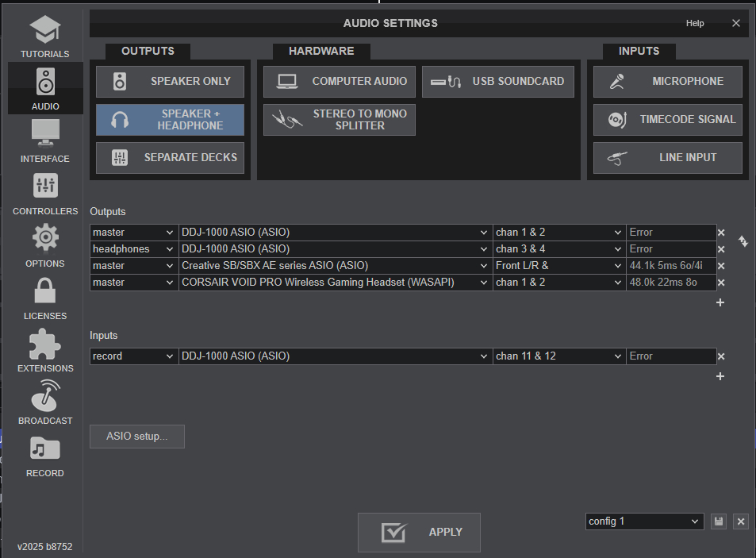
Task: Open the CORSAIR VOID PRO device dropdown
Action: coord(335,283)
